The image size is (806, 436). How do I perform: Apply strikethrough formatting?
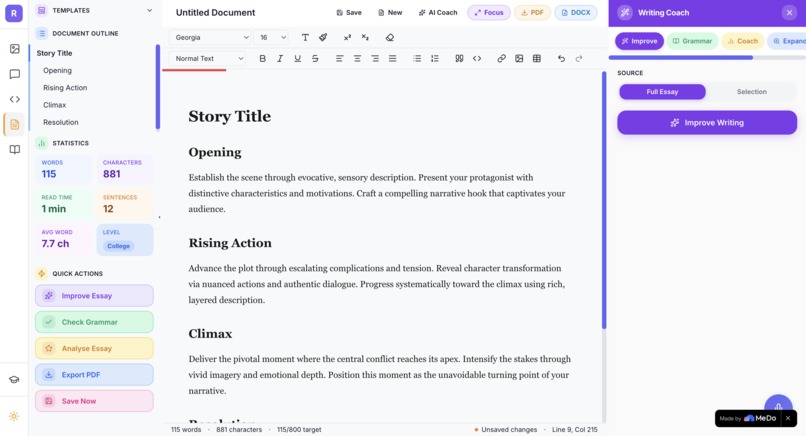point(315,59)
